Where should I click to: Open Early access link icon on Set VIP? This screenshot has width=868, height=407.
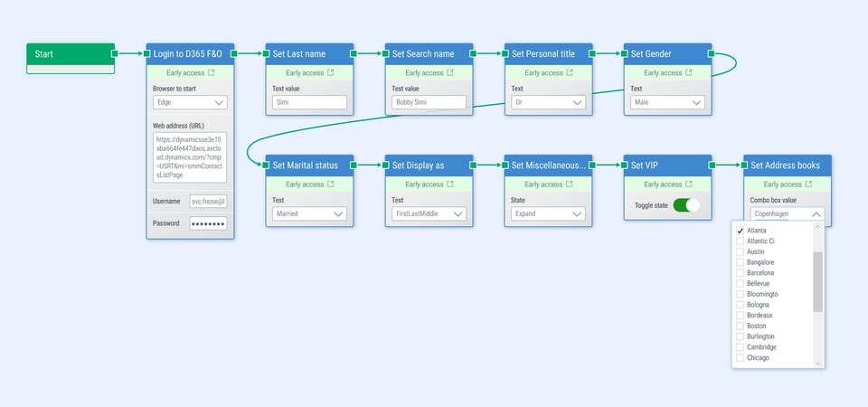pyautogui.click(x=689, y=184)
